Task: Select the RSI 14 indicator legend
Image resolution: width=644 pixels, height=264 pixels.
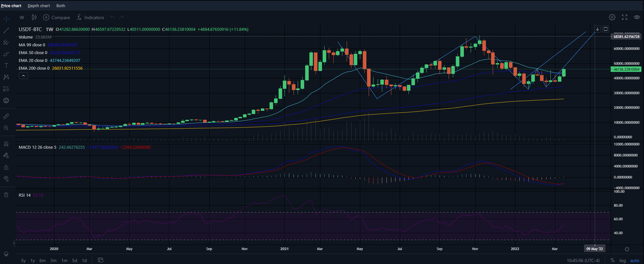Action: point(25,195)
